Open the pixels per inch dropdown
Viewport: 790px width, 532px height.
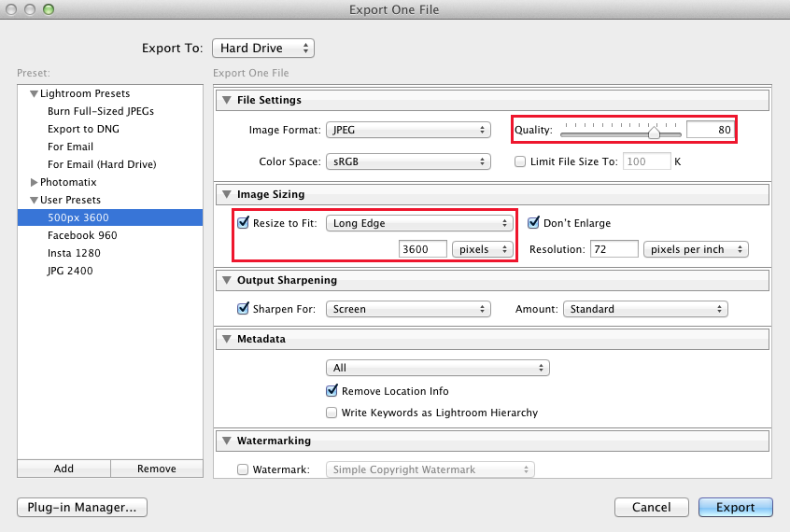click(x=696, y=249)
